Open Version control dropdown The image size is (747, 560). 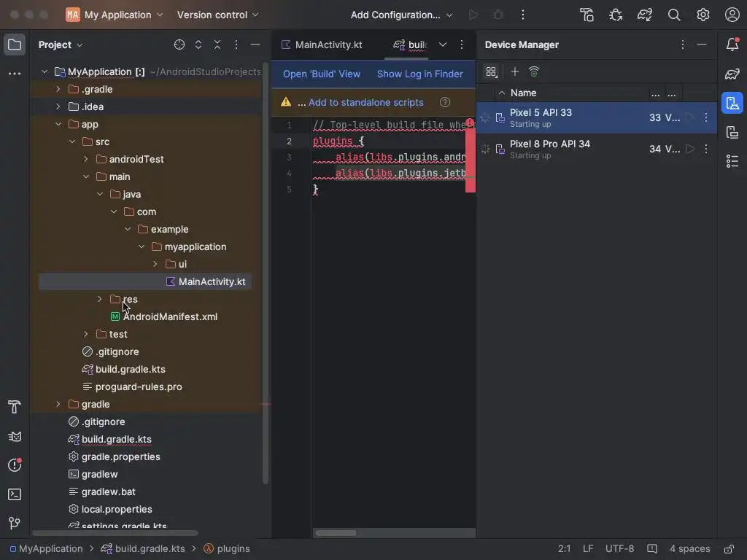click(x=217, y=15)
